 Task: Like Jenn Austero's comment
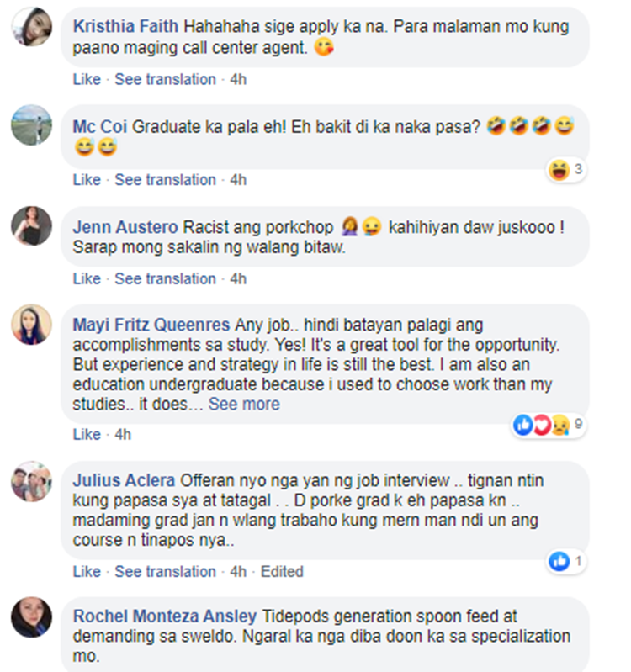(87, 278)
